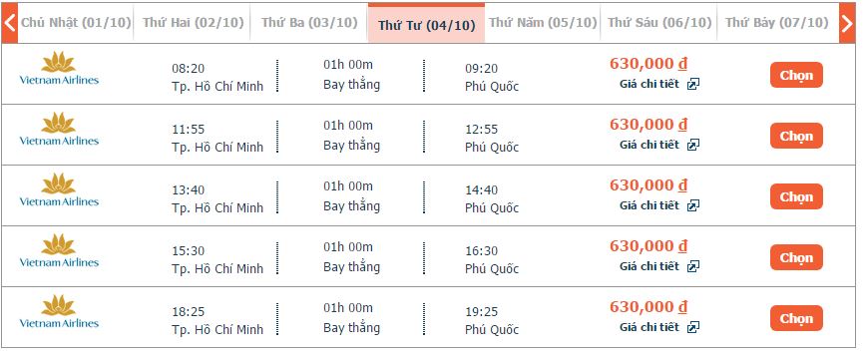Open price detail popup icon for 15:30 flight
The image size is (868, 360).
tap(693, 266)
